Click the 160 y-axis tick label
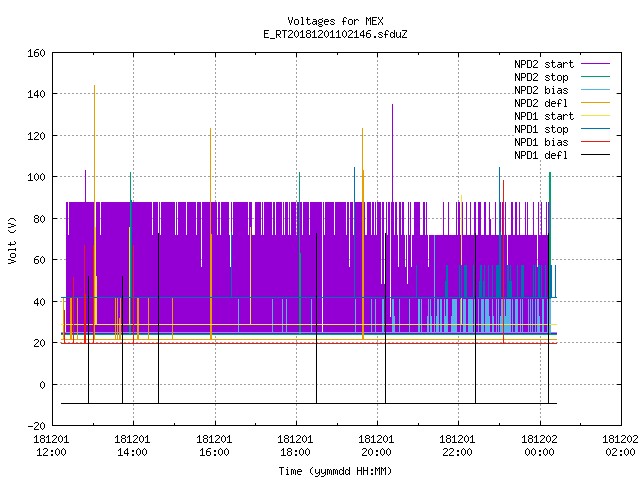The width and height of the screenshot is (640, 480). point(36,53)
